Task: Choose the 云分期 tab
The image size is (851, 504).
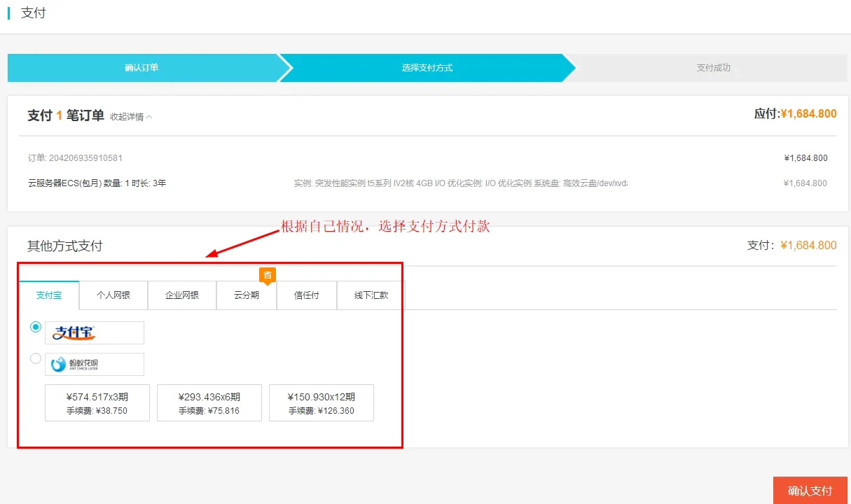Action: 247,295
